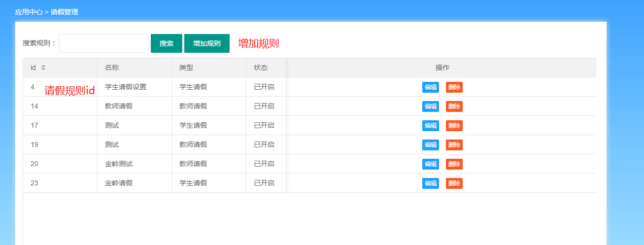Select the id cell showing 4
The width and height of the screenshot is (644, 245).
pyautogui.click(x=60, y=87)
